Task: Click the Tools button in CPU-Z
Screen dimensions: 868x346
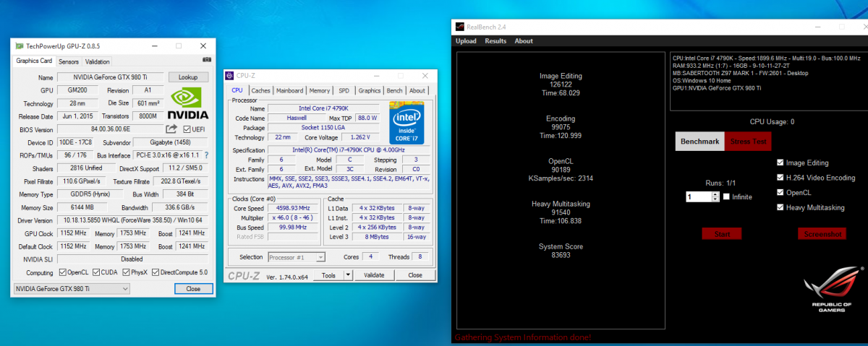Action: click(x=329, y=275)
